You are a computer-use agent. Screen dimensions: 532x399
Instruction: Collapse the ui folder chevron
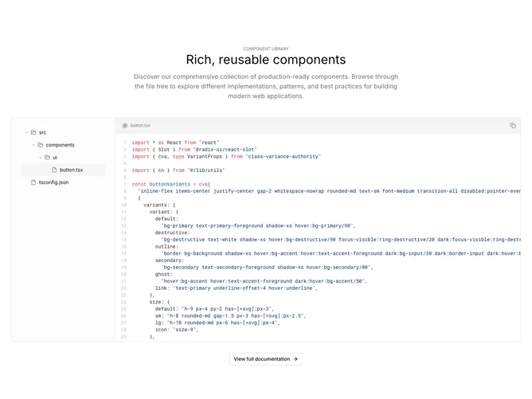pos(41,158)
